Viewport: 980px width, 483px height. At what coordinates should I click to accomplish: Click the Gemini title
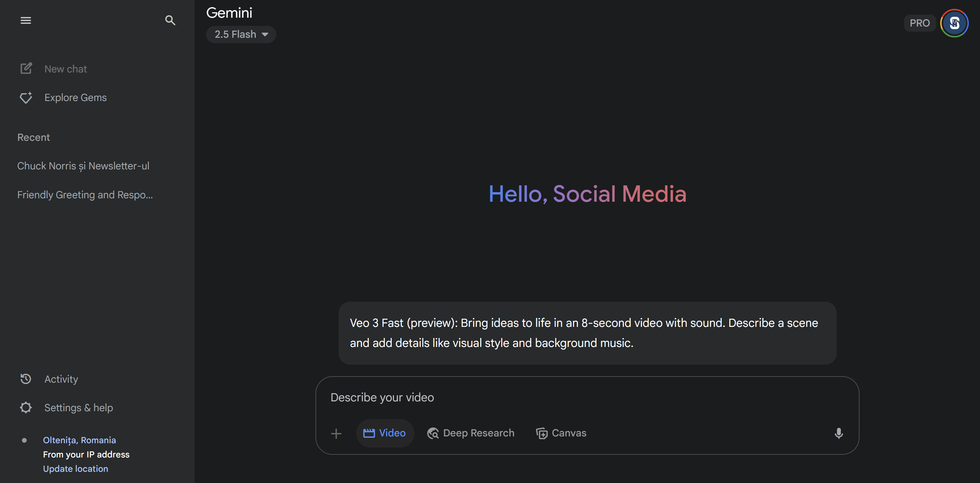[229, 13]
